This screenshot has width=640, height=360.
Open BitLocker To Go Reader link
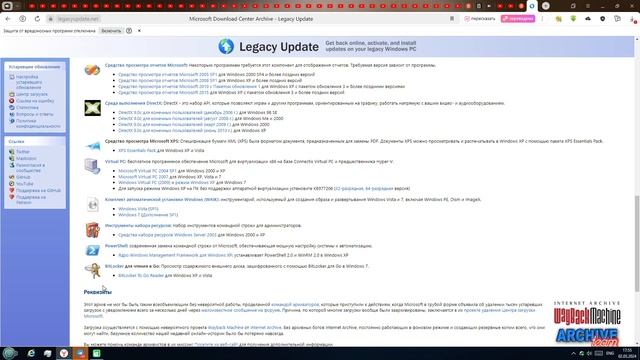pos(141,276)
